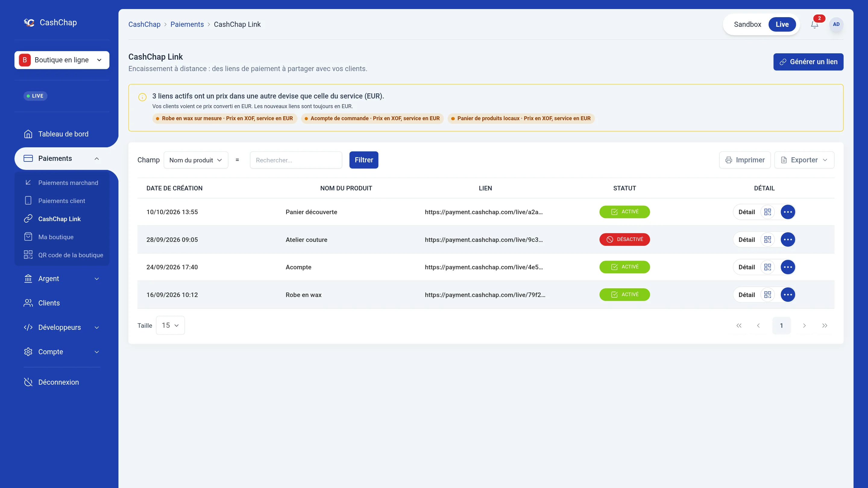Expand the Compte menu section
The height and width of the screenshot is (488, 868).
click(x=62, y=352)
